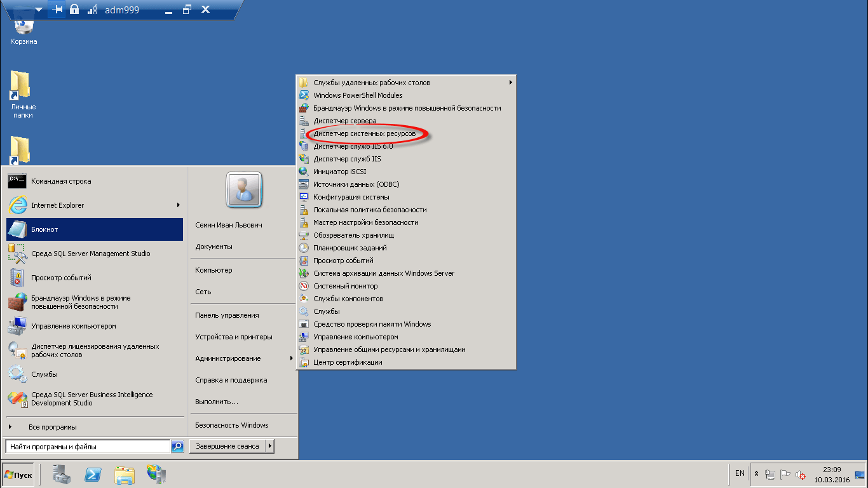The height and width of the screenshot is (488, 868).
Task: Expand the Internet Explorer jump list arrow
Action: (x=179, y=205)
